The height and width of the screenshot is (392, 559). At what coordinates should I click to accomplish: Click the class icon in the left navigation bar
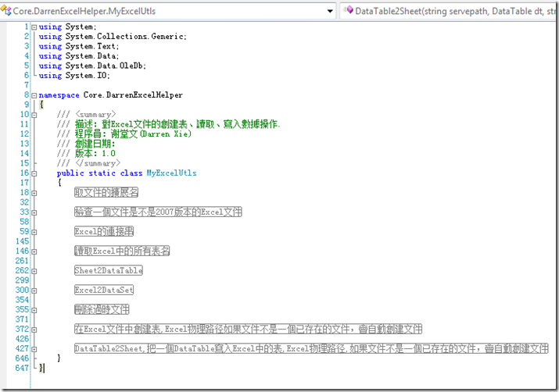click(x=7, y=12)
